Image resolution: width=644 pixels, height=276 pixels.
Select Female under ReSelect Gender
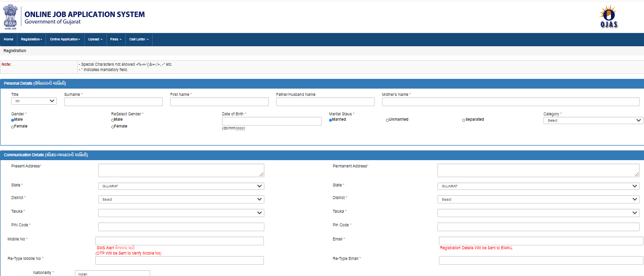click(x=113, y=127)
